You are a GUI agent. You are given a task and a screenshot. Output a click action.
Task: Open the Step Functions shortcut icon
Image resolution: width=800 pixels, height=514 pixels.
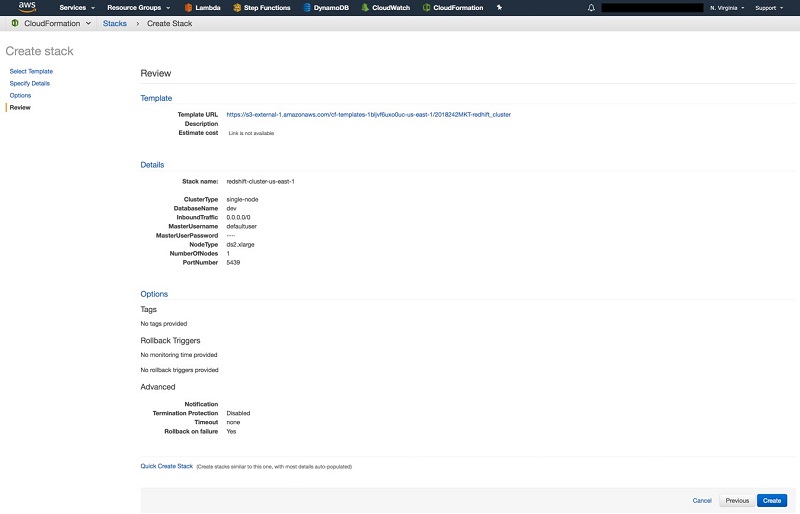coord(237,8)
